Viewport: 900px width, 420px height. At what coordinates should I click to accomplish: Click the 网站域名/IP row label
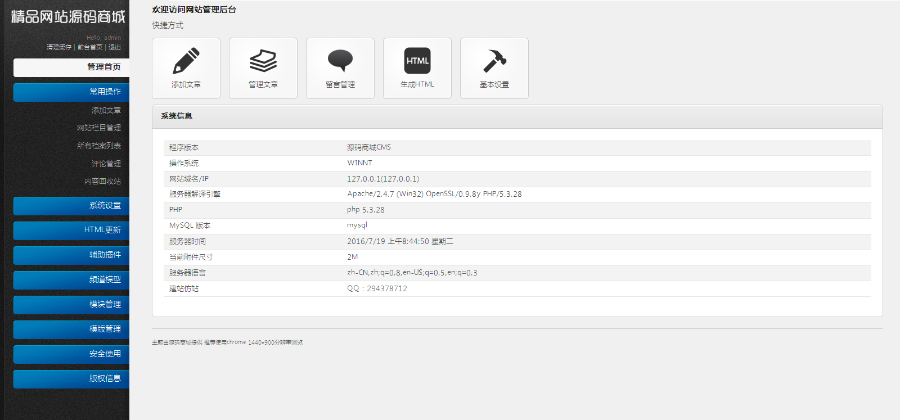pos(191,179)
